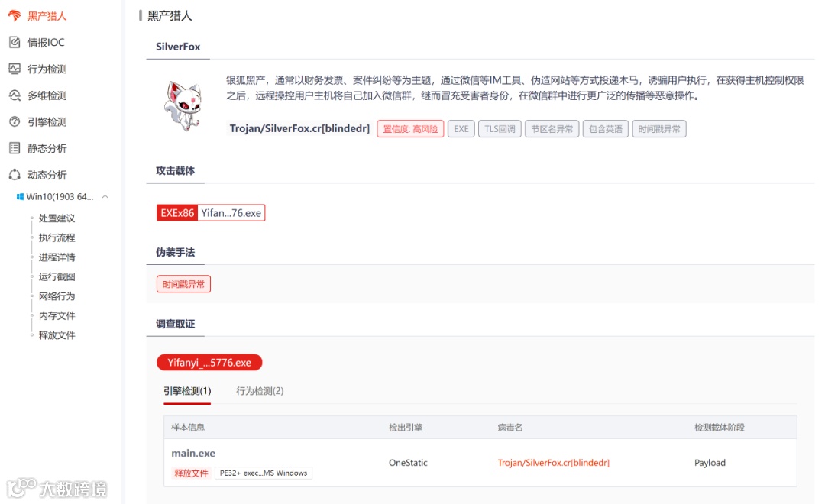Open the Trojan/SilverFox.cr[blindedr] virus name link
This screenshot has height=504, width=825.
(x=554, y=463)
